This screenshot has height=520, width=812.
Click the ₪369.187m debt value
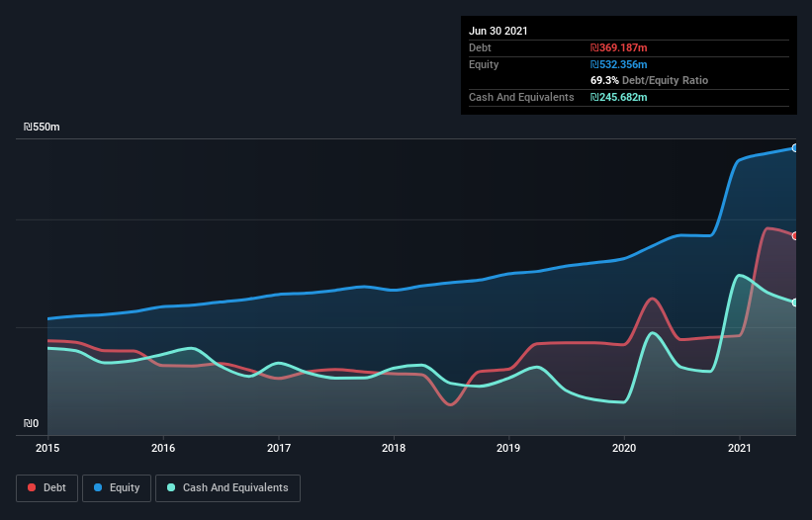click(x=619, y=47)
